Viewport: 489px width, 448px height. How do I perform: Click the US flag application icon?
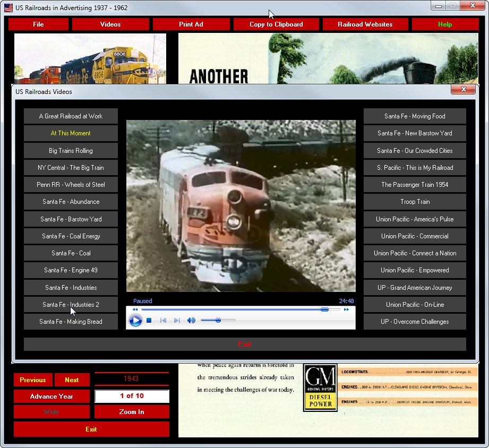[8, 8]
